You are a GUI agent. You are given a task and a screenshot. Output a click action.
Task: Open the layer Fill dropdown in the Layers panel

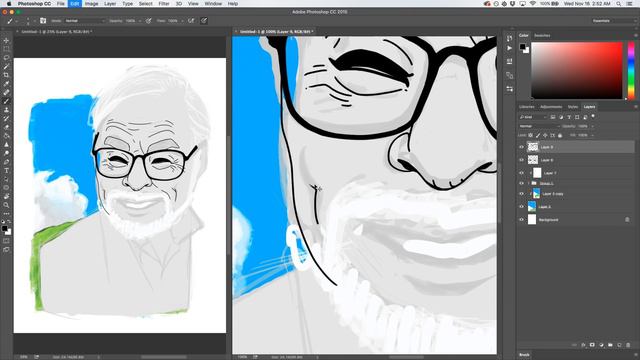592,135
